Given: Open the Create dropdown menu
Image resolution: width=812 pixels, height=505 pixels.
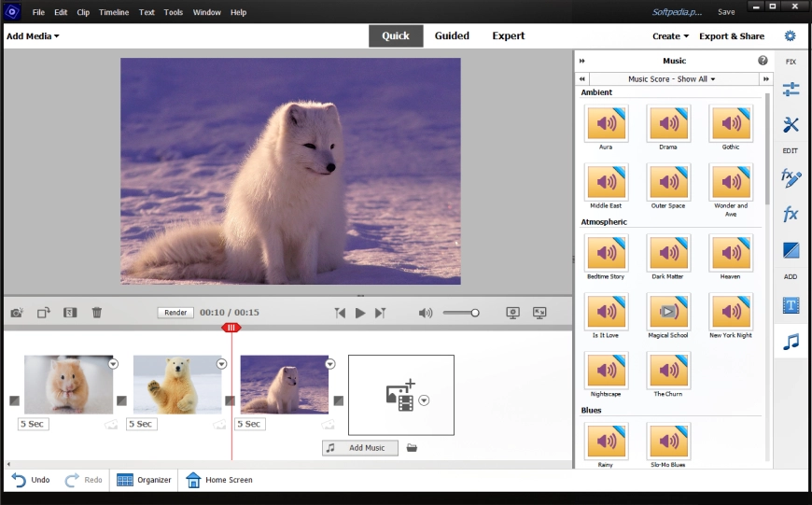Looking at the screenshot, I should point(671,35).
